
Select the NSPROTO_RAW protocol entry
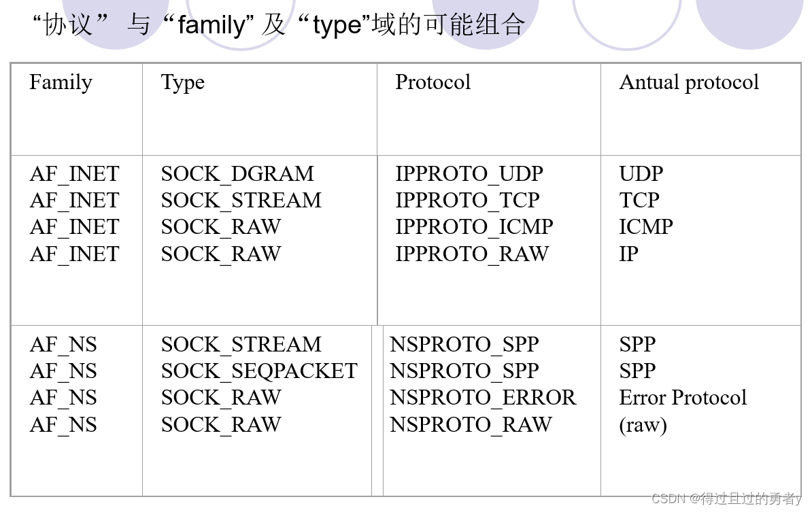click(471, 425)
